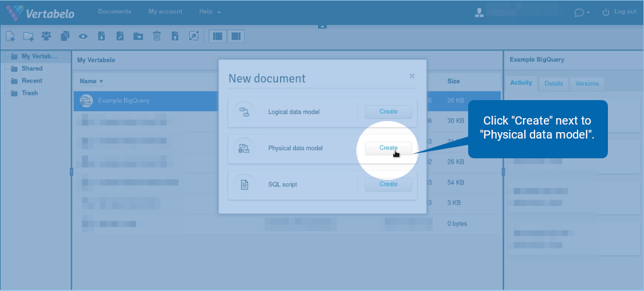Screen dimensions: 644x291
Task: Click the 54 KB size cell
Action: [x=455, y=182]
